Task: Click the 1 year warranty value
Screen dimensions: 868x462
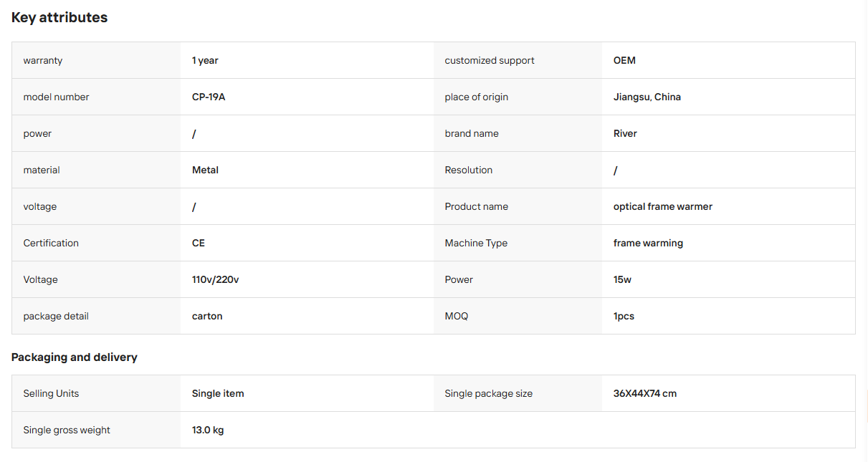Action: pyautogui.click(x=205, y=61)
